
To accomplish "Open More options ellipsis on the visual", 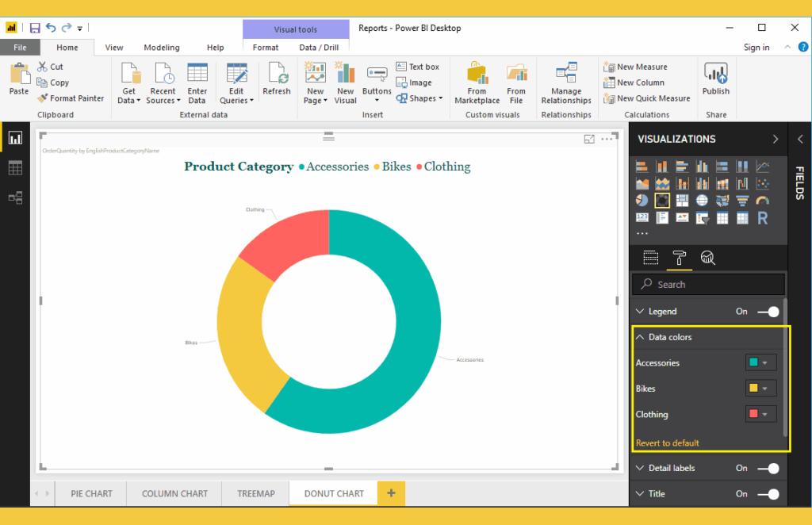I will tap(607, 139).
